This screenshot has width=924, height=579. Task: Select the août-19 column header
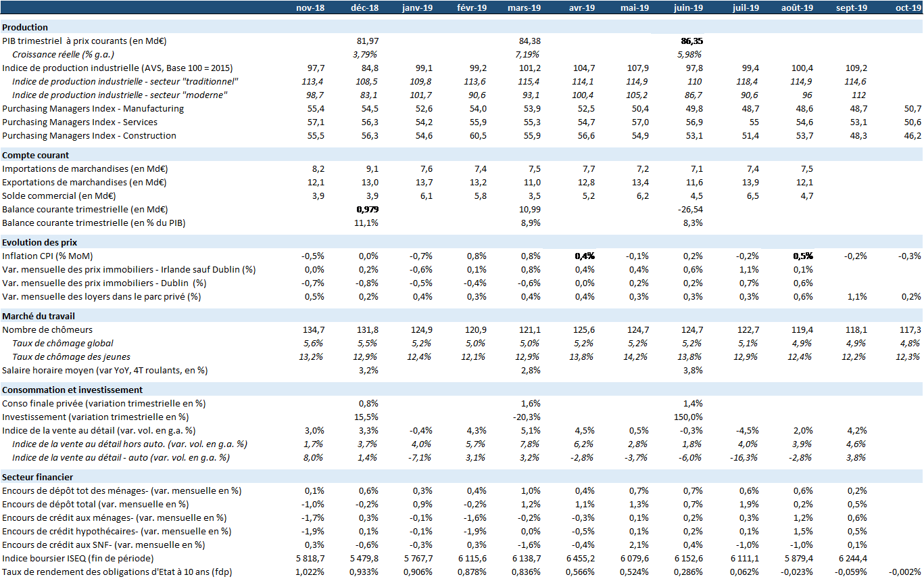click(796, 7)
